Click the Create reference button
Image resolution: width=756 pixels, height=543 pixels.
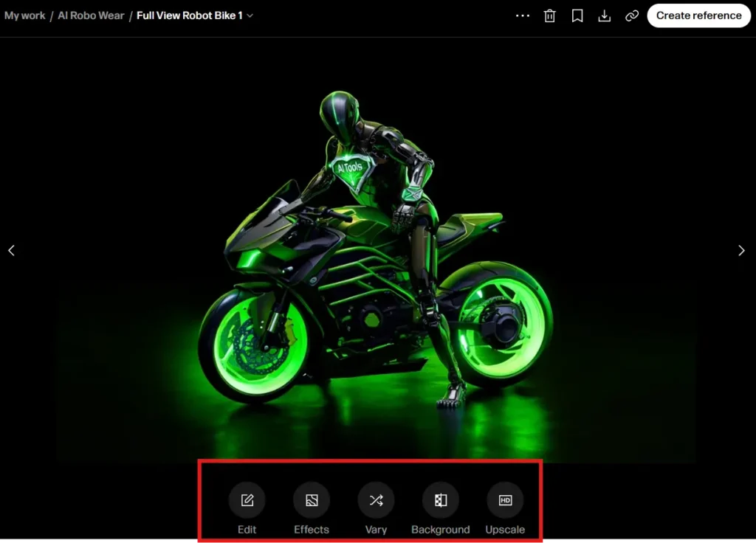click(x=698, y=15)
